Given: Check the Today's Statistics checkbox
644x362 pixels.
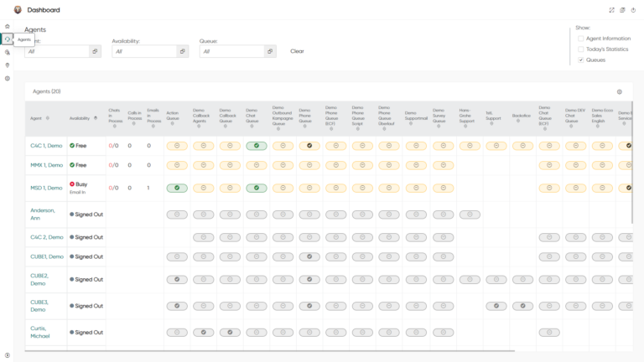Looking at the screenshot, I should (x=580, y=49).
